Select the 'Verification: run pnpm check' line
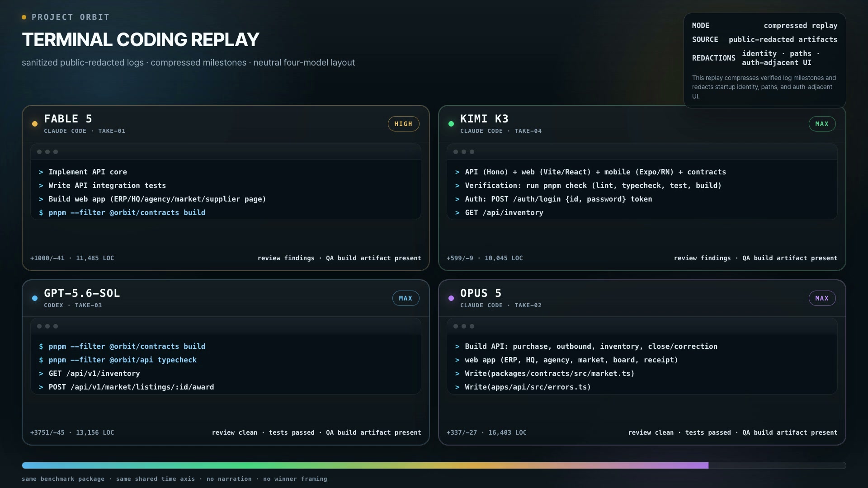Screen dimensions: 868x488 point(588,186)
